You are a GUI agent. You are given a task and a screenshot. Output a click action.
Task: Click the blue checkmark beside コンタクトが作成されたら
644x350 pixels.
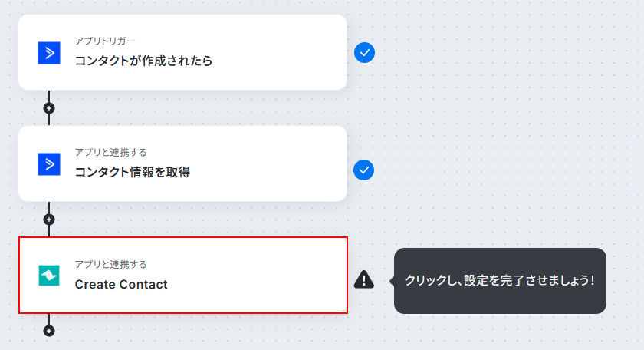point(364,53)
